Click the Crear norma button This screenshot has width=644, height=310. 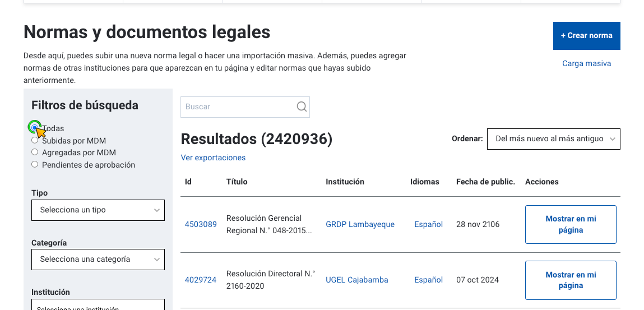tap(586, 36)
